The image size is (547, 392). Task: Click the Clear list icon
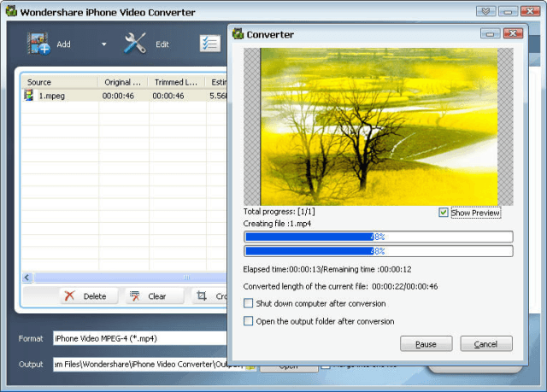point(135,295)
